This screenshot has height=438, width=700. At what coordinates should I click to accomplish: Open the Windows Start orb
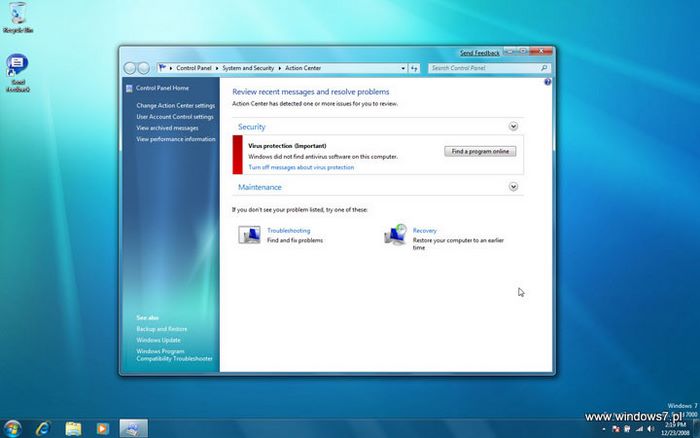(x=12, y=429)
